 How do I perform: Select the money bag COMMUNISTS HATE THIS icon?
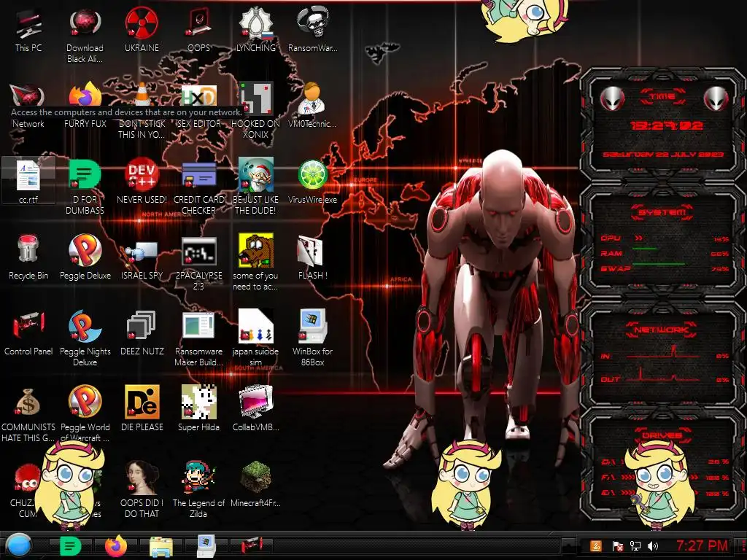(28, 414)
